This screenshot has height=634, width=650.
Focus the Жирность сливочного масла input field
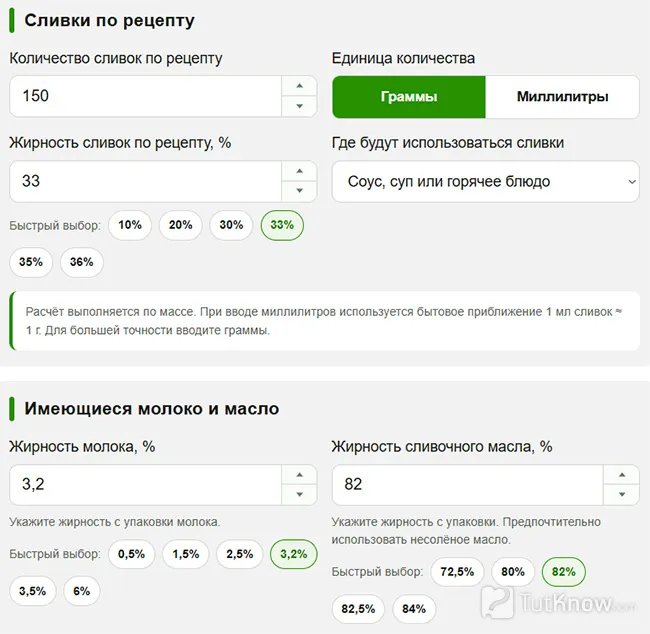(x=468, y=485)
